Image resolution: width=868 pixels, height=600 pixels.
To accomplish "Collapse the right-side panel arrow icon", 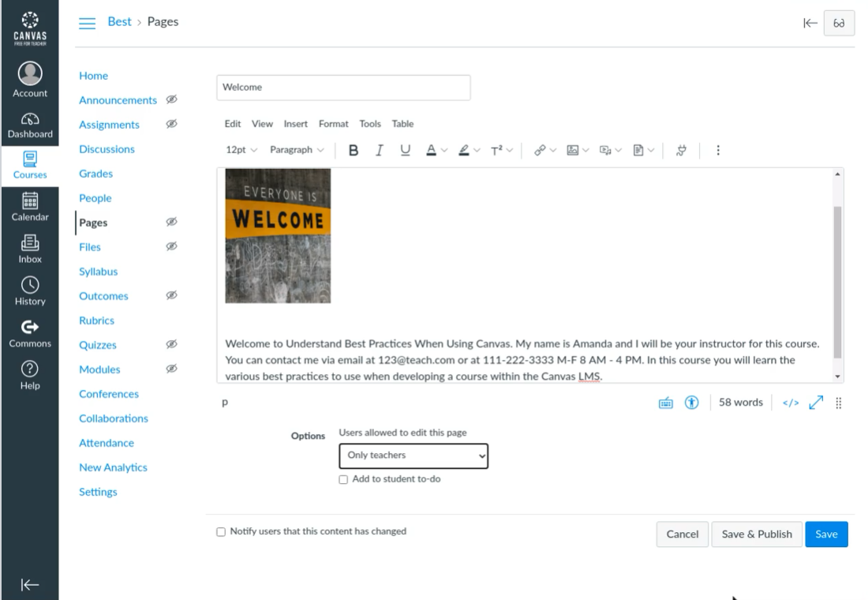I will click(810, 23).
